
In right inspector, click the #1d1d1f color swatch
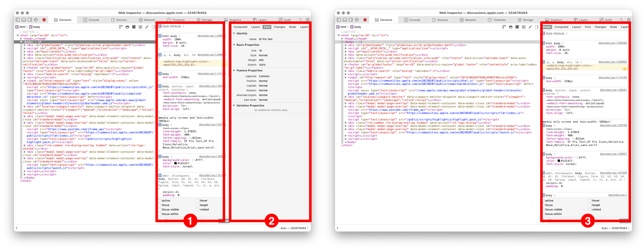click(559, 160)
